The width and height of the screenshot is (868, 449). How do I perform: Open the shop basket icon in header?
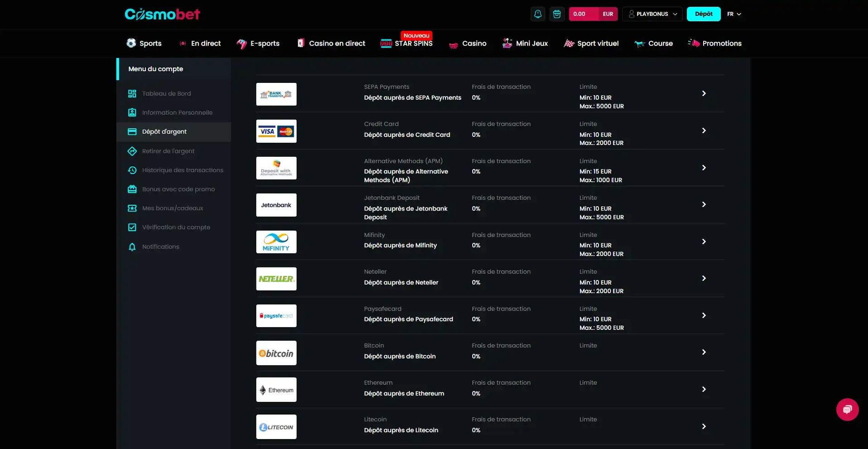click(x=557, y=14)
